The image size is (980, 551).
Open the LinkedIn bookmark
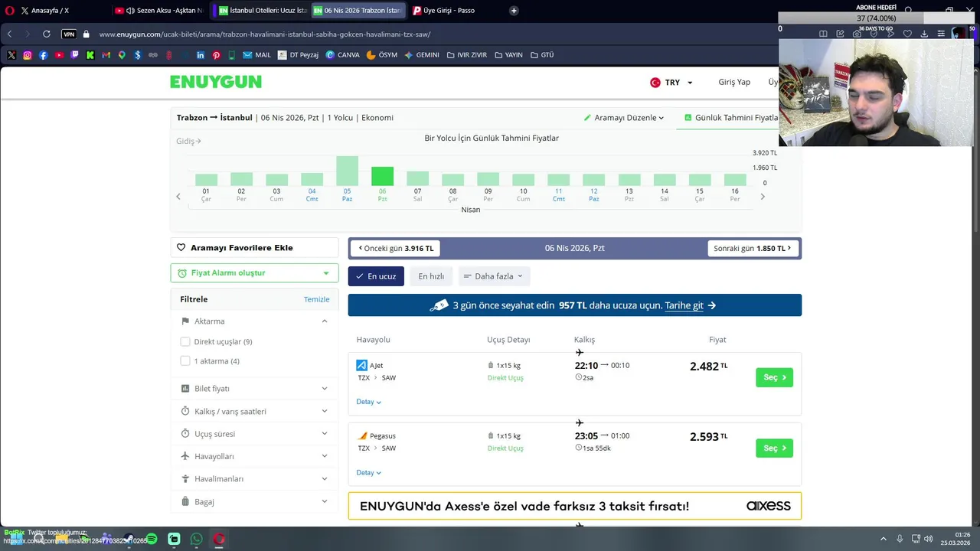(x=201, y=55)
